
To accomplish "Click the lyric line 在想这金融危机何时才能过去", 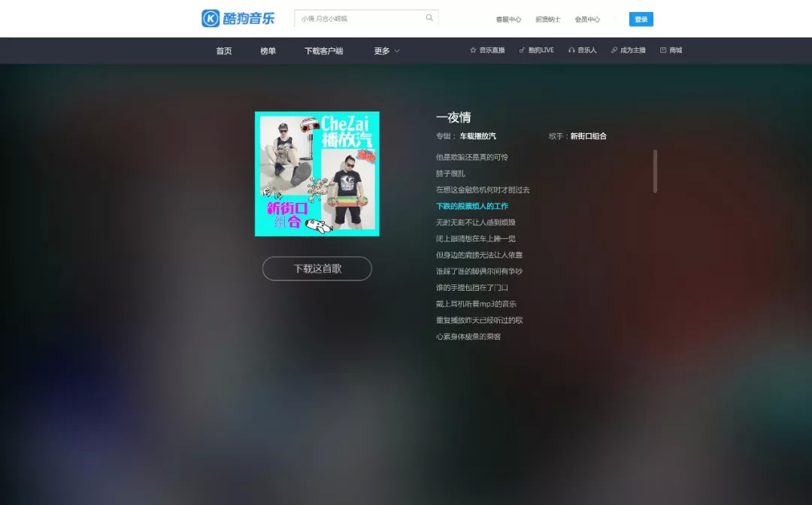I will [x=483, y=190].
